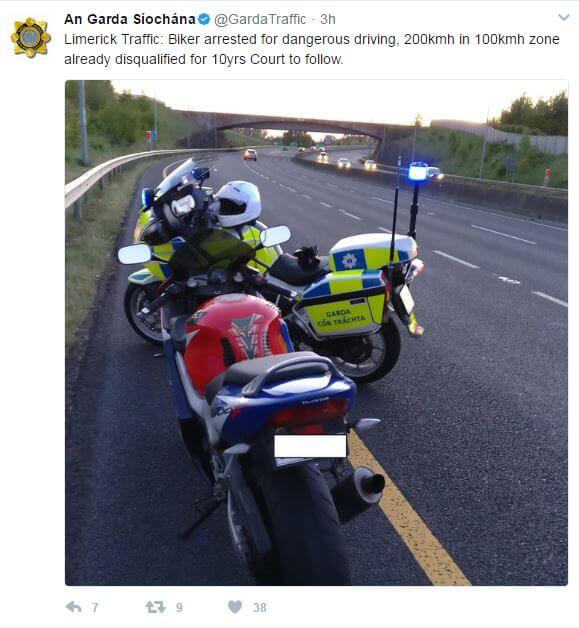The height and width of the screenshot is (628, 579).
Task: Click the blanked licence plate in photo
Action: (310, 446)
